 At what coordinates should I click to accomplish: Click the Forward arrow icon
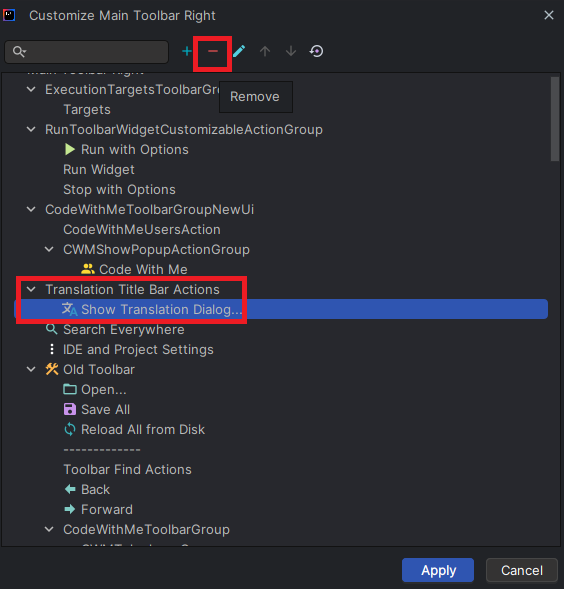point(70,509)
